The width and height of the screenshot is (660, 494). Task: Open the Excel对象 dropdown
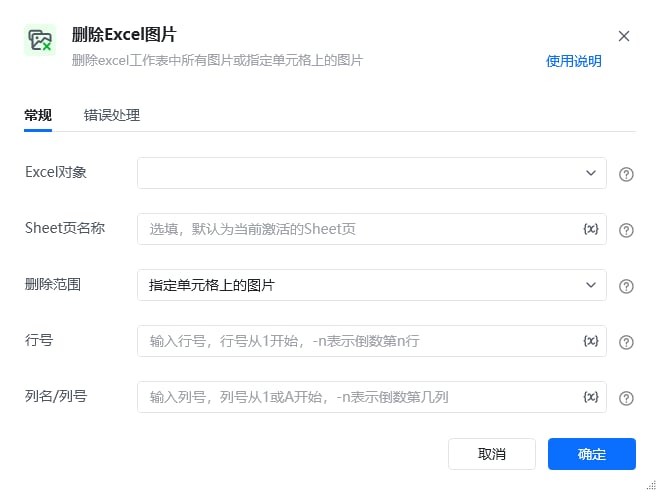[372, 173]
